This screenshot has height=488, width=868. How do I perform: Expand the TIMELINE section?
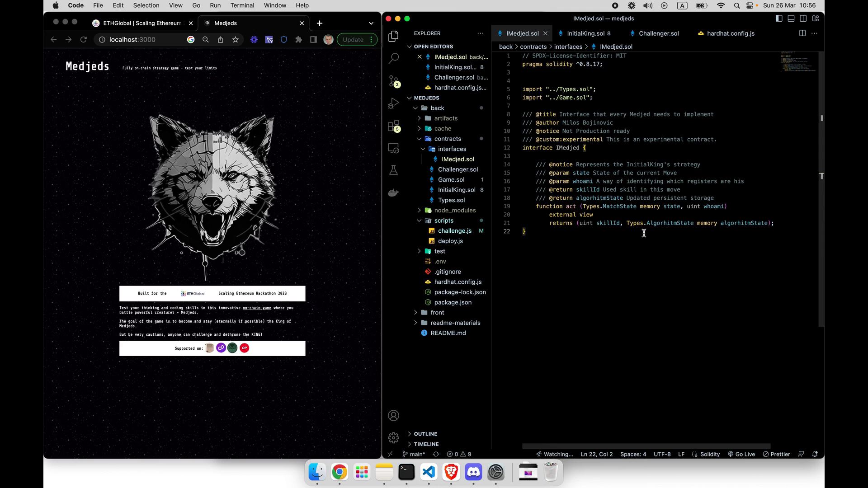pos(426,444)
